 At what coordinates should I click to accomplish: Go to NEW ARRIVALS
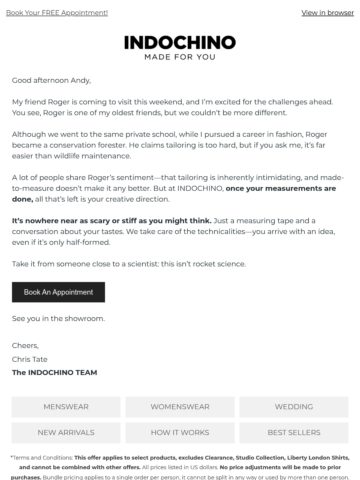[x=66, y=432]
